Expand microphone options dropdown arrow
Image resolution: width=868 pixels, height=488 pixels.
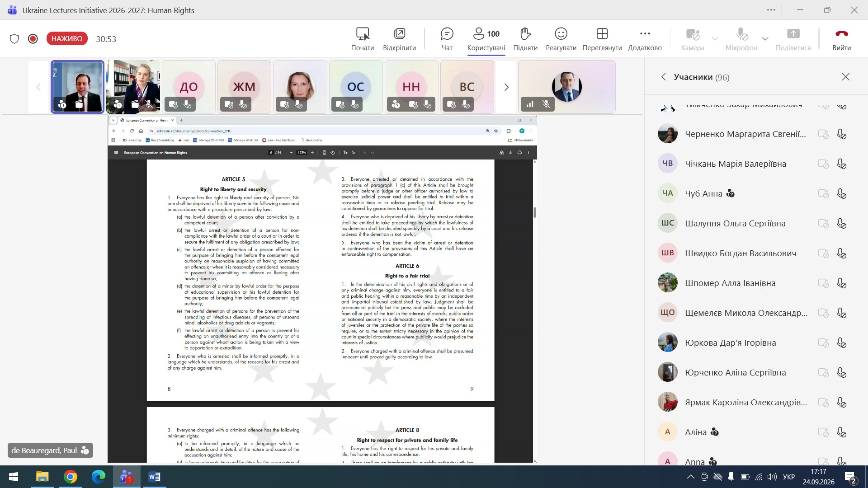pos(765,39)
